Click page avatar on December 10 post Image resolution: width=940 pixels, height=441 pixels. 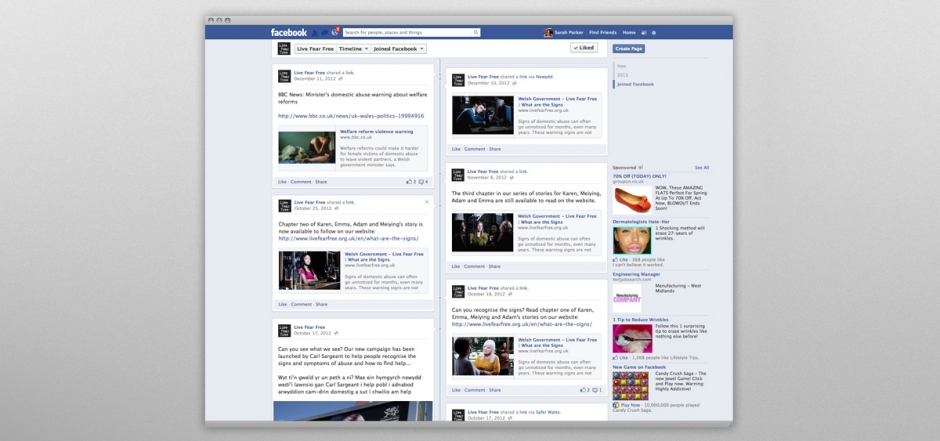pyautogui.click(x=458, y=80)
